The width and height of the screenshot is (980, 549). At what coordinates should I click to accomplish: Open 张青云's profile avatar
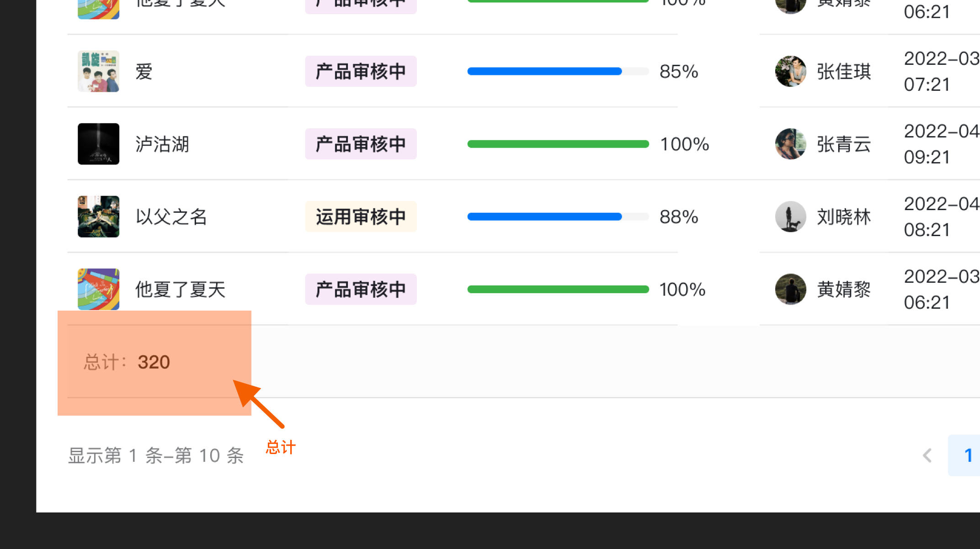790,144
